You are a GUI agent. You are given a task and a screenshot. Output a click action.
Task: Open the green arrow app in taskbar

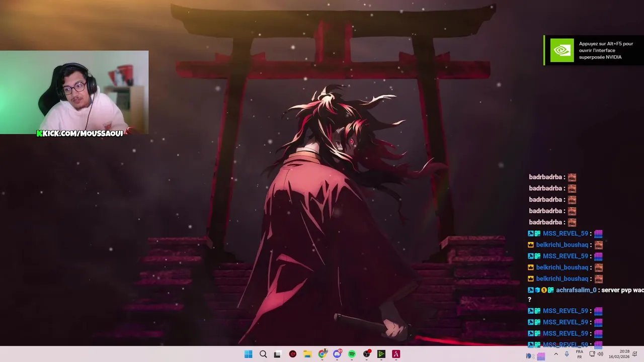point(381,354)
